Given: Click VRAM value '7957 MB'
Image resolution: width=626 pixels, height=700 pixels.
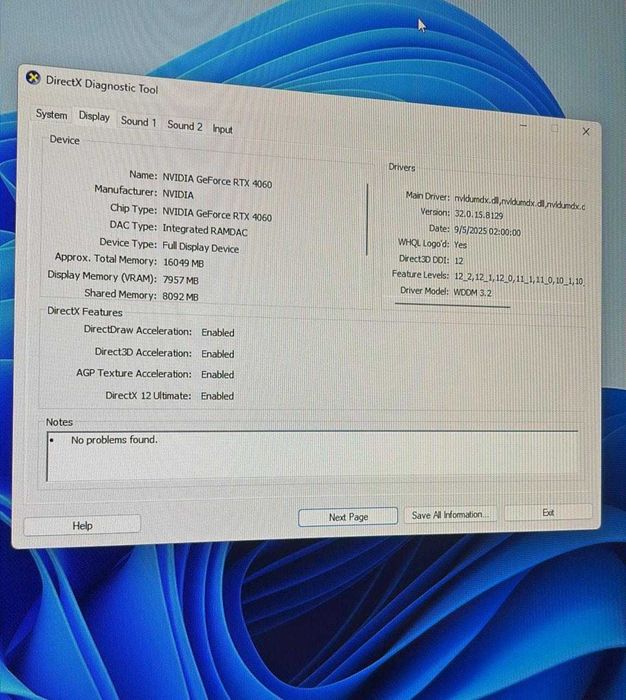Looking at the screenshot, I should (180, 280).
